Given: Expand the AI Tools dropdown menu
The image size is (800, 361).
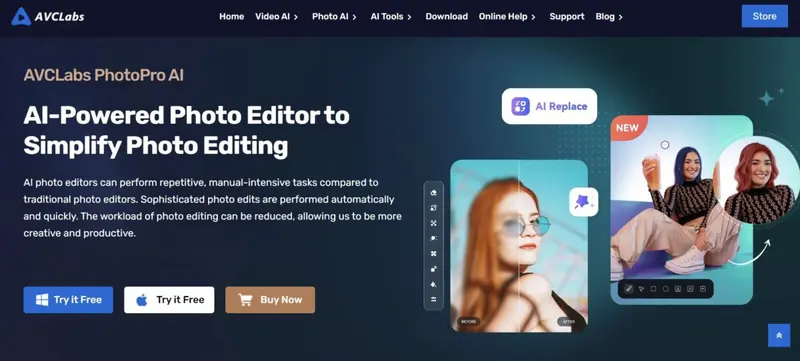Looking at the screenshot, I should click(391, 16).
